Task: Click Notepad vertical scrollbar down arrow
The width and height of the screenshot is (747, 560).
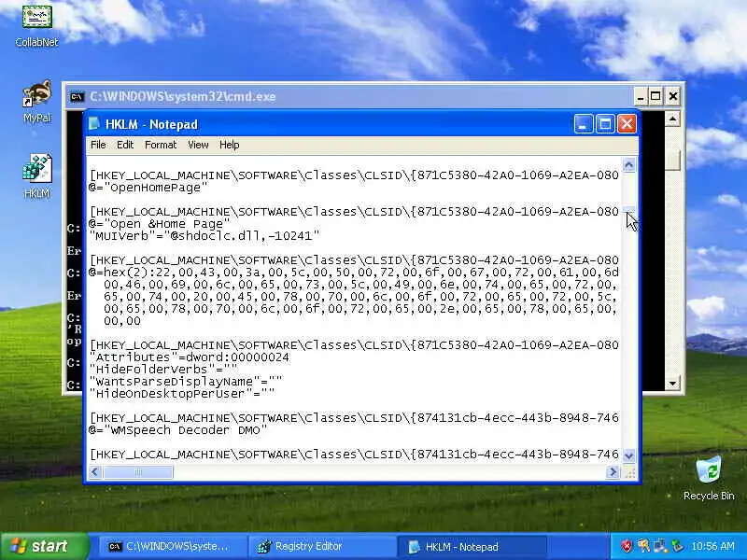Action: tap(628, 455)
